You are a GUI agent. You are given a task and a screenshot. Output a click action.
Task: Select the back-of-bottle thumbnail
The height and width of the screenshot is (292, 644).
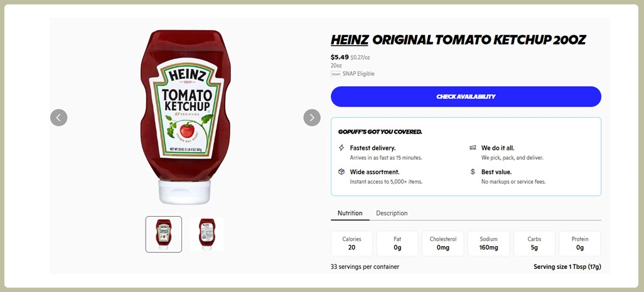[207, 234]
